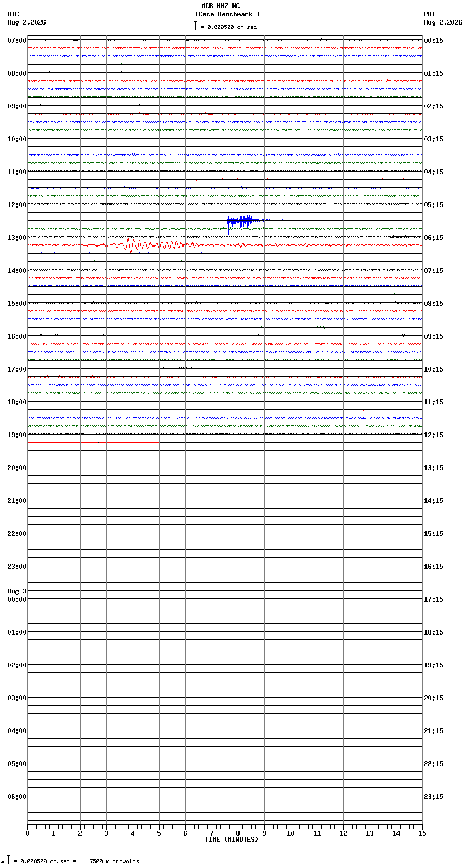Screen dimensions: 466x868
Task: Click the 'Aug 3' date change label
Action: click(x=17, y=591)
